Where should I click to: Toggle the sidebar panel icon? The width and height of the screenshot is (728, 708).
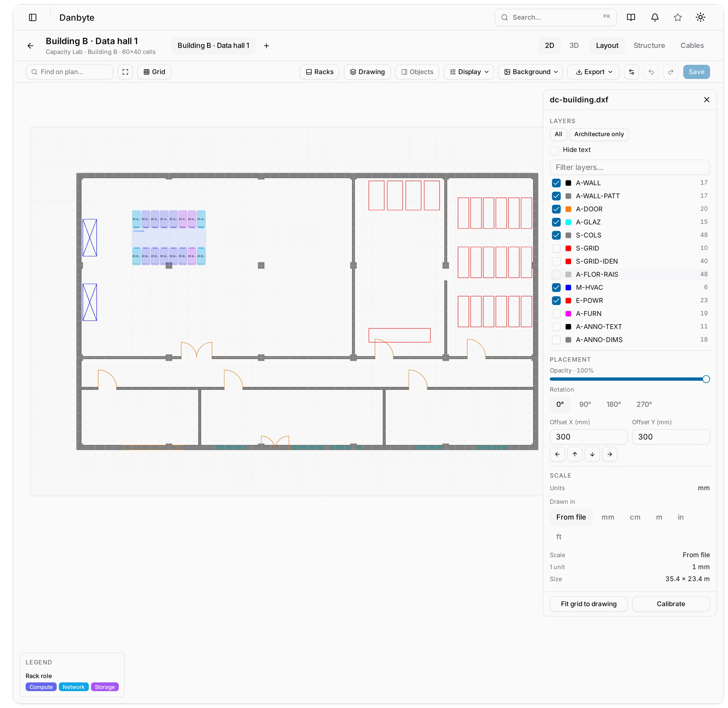click(33, 17)
